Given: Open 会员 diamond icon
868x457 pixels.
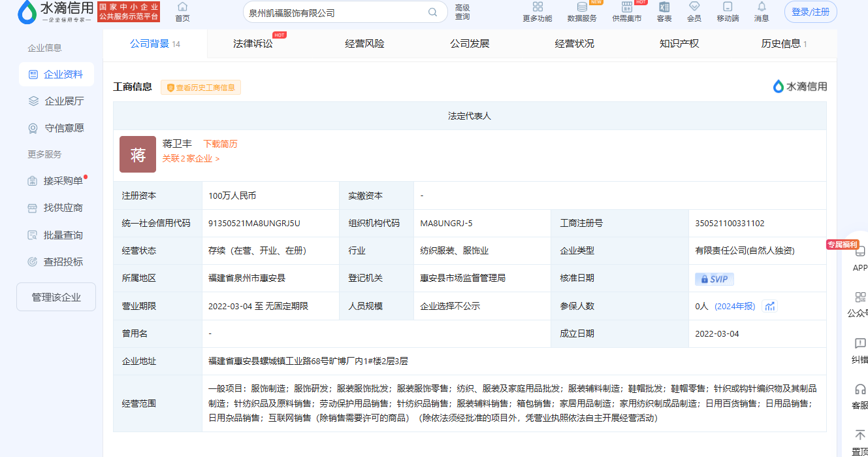Looking at the screenshot, I should coord(694,7).
